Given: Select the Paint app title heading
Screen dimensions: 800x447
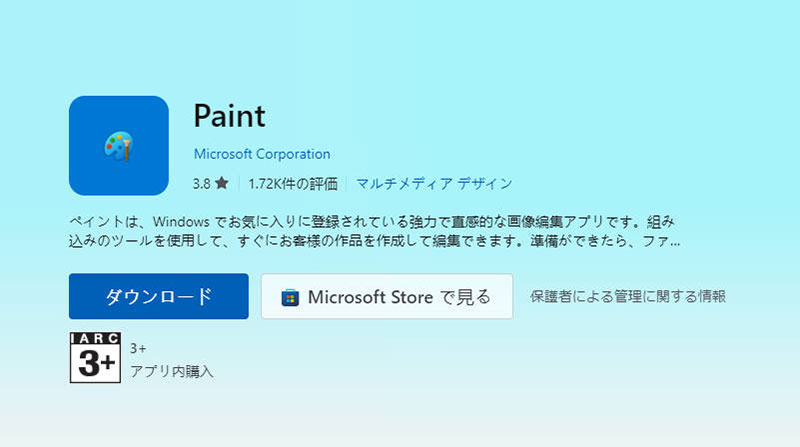Looking at the screenshot, I should 230,116.
